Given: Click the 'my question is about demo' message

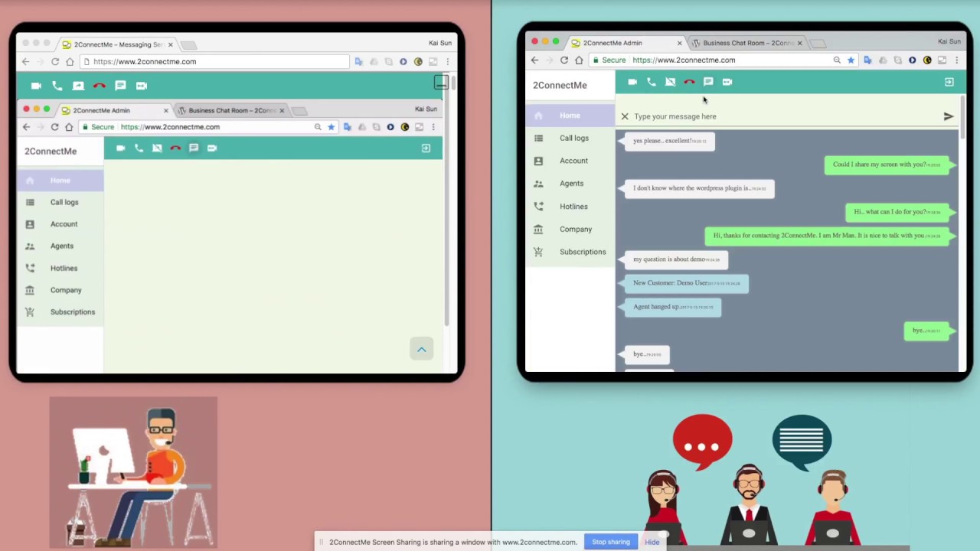Looking at the screenshot, I should pos(675,259).
